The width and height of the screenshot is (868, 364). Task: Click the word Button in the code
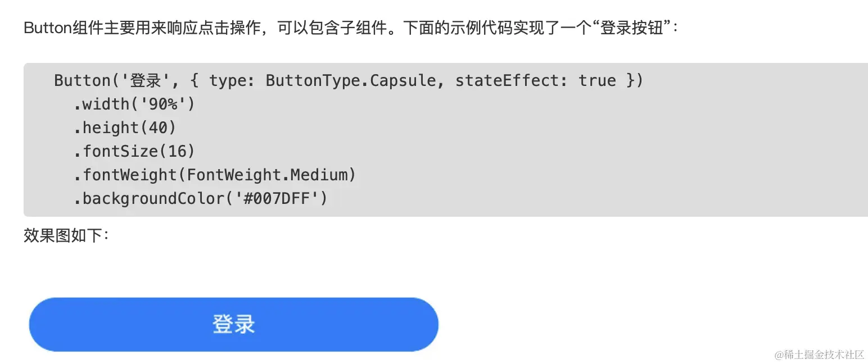point(81,80)
